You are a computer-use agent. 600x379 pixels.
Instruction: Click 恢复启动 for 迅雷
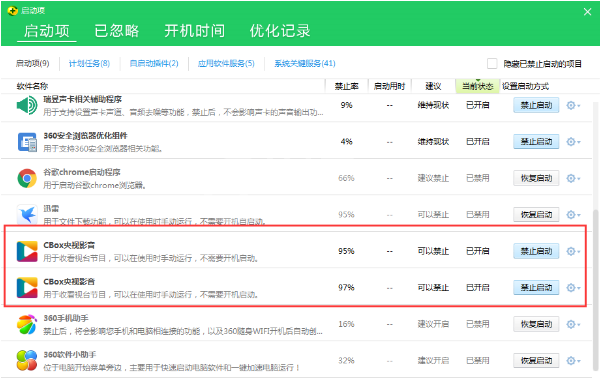(x=536, y=215)
